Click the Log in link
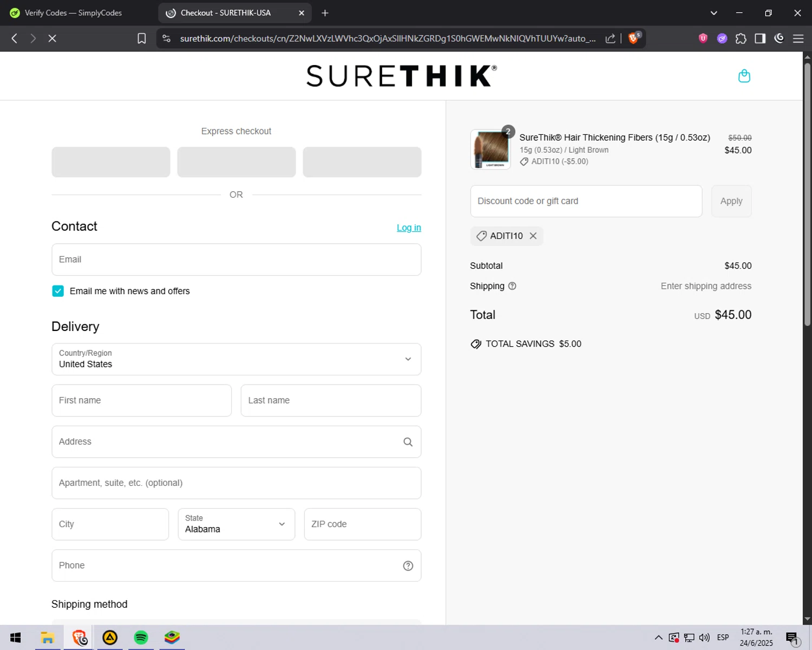Viewport: 812px width, 650px height. 409,227
